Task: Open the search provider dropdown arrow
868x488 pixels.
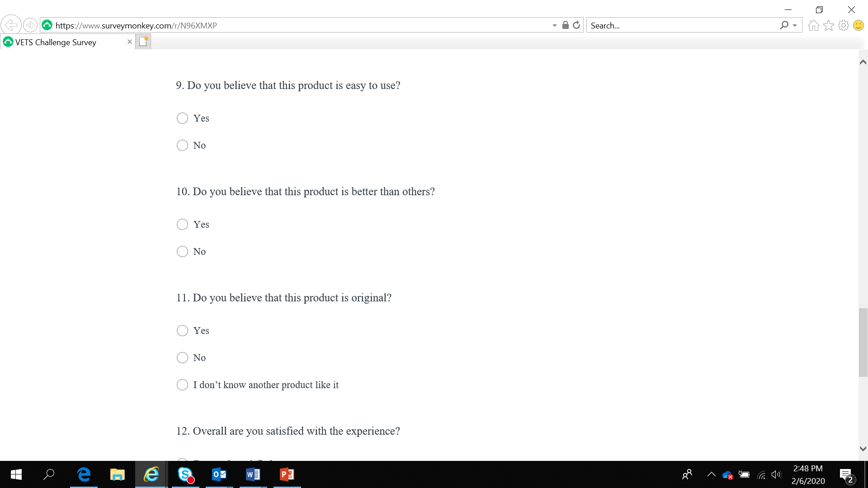Action: point(795,26)
